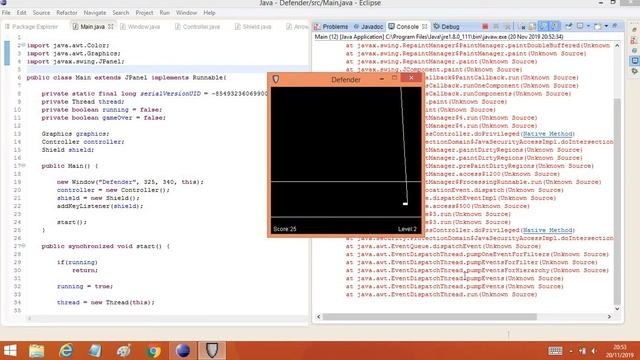Click the blue round icon in right trim bar

[634, 51]
